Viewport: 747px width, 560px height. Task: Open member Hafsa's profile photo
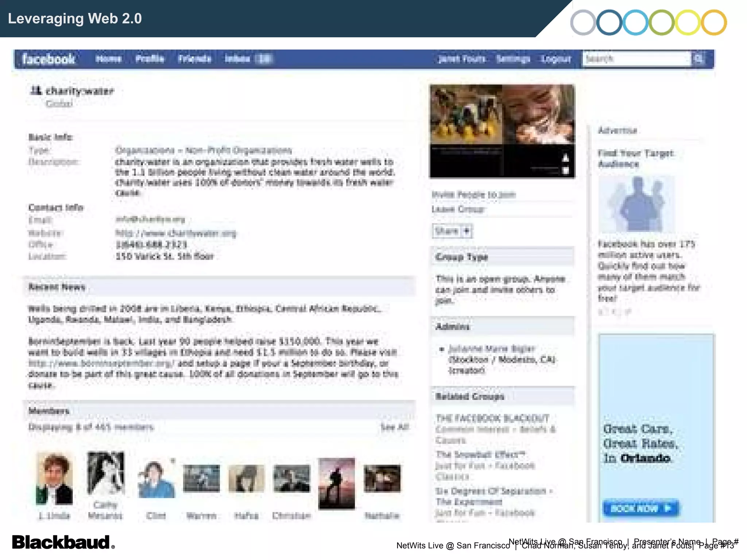[246, 478]
